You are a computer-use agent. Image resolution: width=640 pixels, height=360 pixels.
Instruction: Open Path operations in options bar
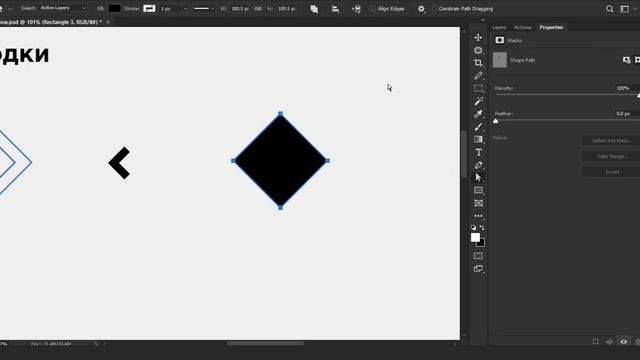314,9
